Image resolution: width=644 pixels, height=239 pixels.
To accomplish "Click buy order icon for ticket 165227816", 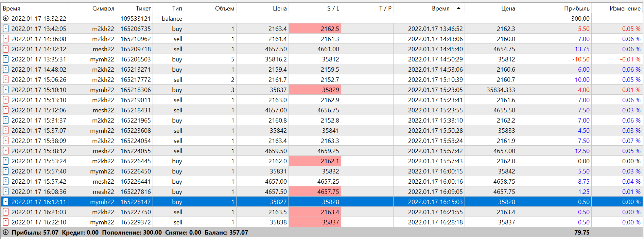I will 6,191.
